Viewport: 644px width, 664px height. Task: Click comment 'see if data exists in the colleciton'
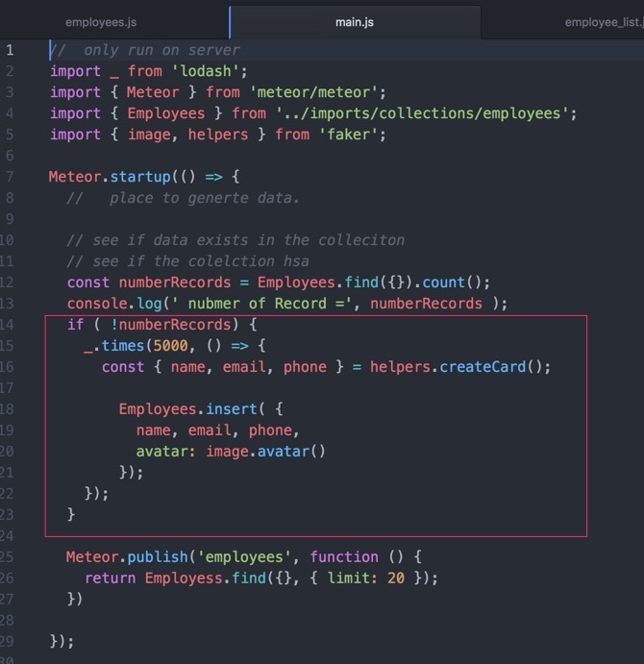pyautogui.click(x=248, y=240)
